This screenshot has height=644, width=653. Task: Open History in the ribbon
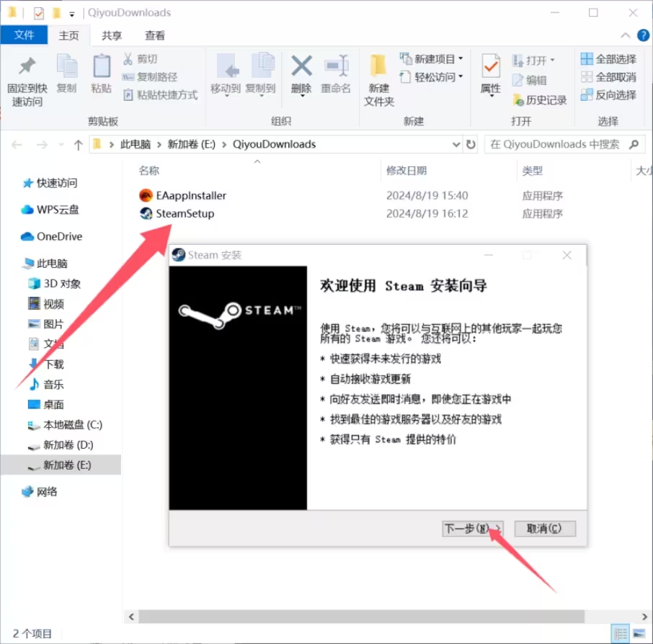tap(539, 100)
